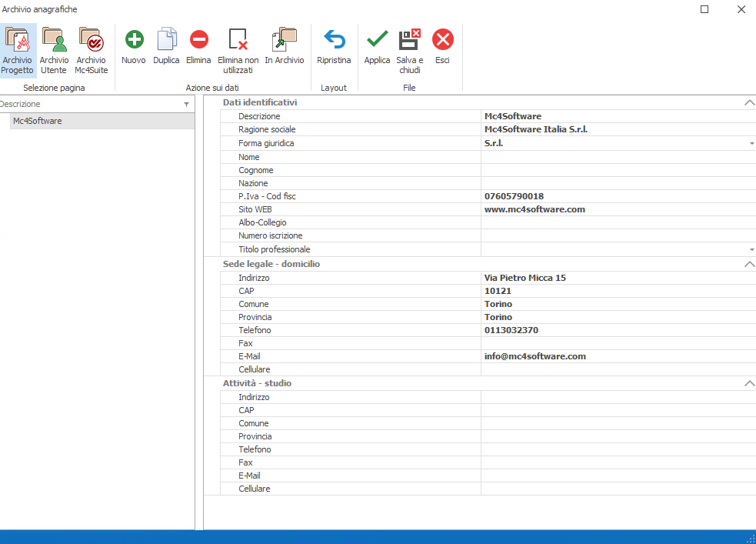Viewport: 756px width, 544px height.
Task: Click the Provincia field under Attività - studio
Action: click(618, 436)
